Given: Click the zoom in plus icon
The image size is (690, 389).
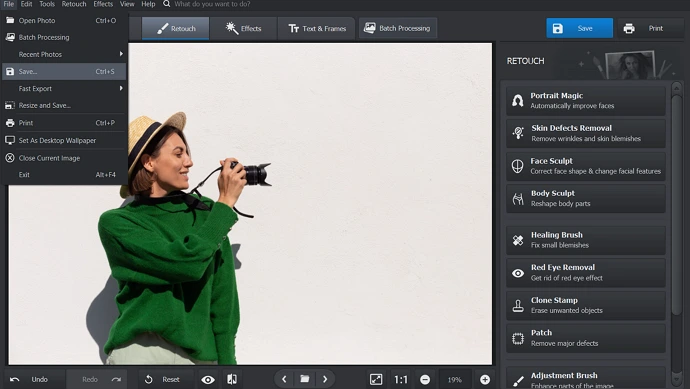Looking at the screenshot, I should (x=485, y=379).
